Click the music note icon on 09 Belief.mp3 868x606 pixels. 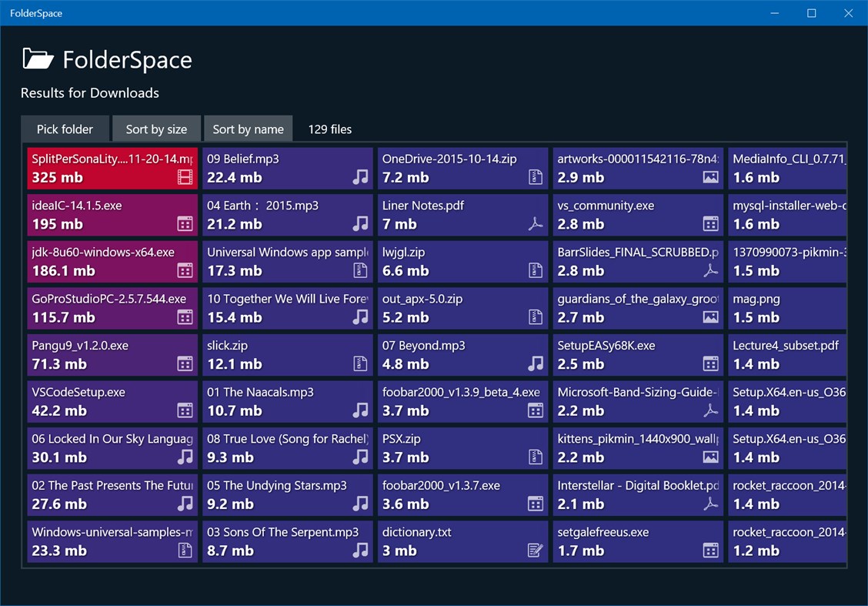coord(359,177)
